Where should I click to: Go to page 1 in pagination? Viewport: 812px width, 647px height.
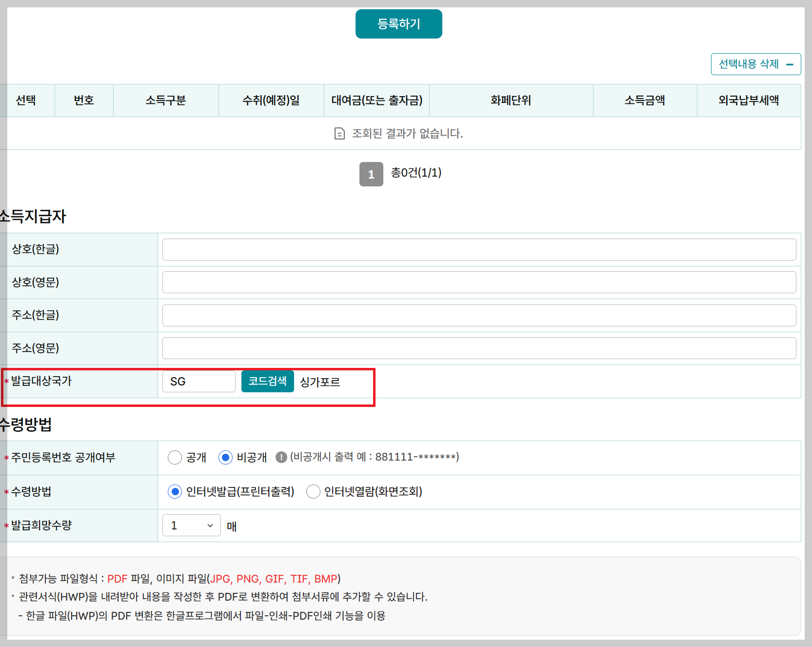[x=371, y=174]
